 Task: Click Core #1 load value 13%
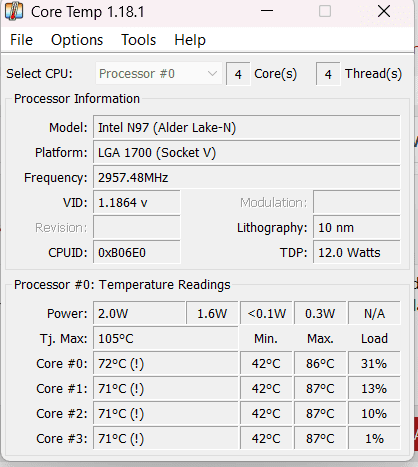[x=374, y=389]
